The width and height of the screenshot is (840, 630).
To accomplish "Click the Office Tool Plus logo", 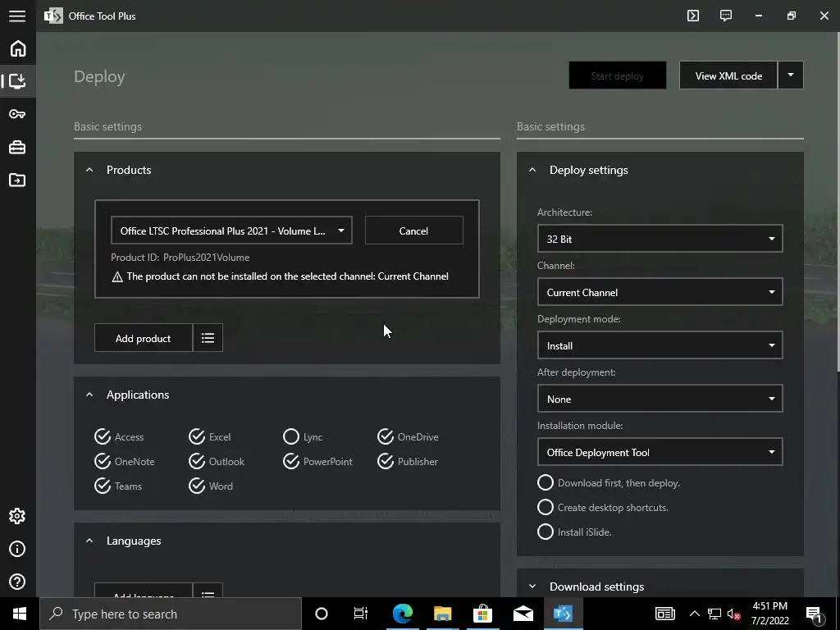I will pyautogui.click(x=53, y=16).
